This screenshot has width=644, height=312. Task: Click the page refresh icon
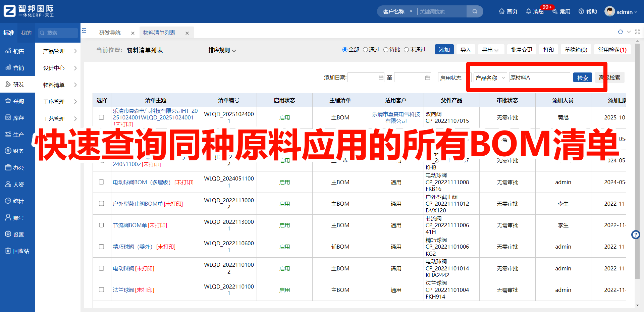[620, 32]
